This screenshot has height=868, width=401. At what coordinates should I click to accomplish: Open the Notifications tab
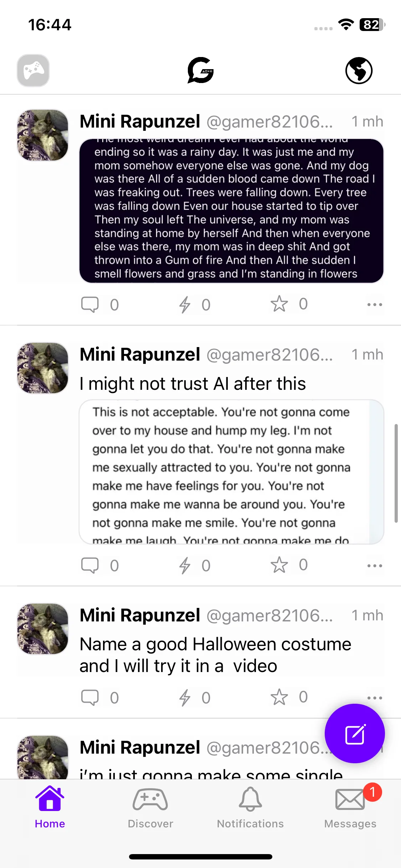(x=250, y=807)
